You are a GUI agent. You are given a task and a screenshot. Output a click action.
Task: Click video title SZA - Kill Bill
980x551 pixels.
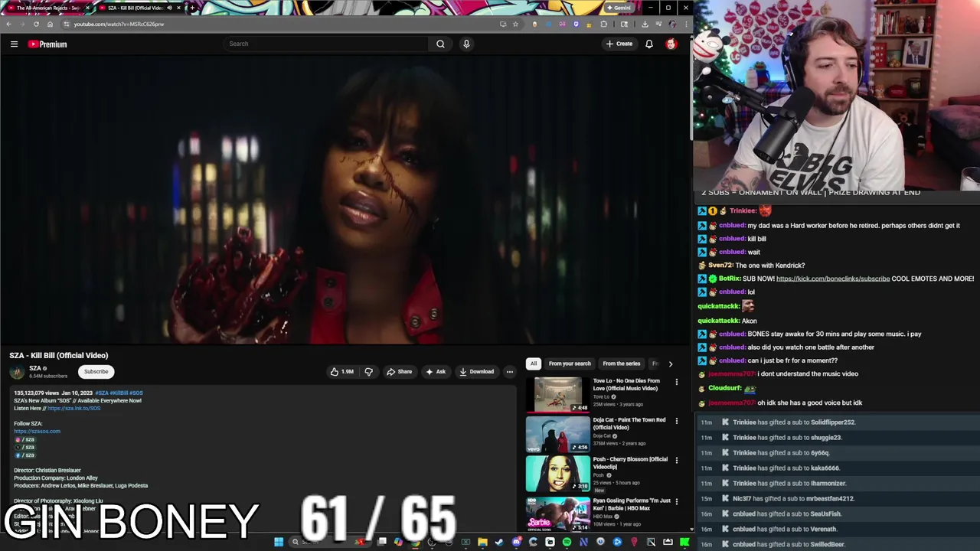point(59,355)
